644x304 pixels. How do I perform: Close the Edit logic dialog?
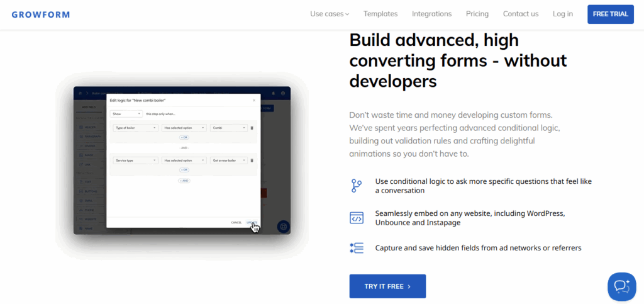254,100
